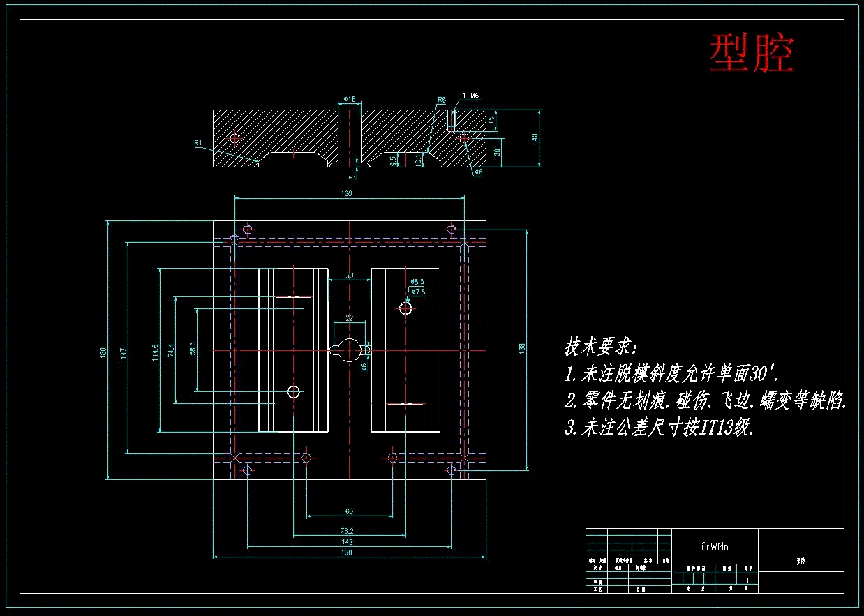
Task: Select requirement line 3 mentioning IT13级
Action: pyautogui.click(x=659, y=428)
